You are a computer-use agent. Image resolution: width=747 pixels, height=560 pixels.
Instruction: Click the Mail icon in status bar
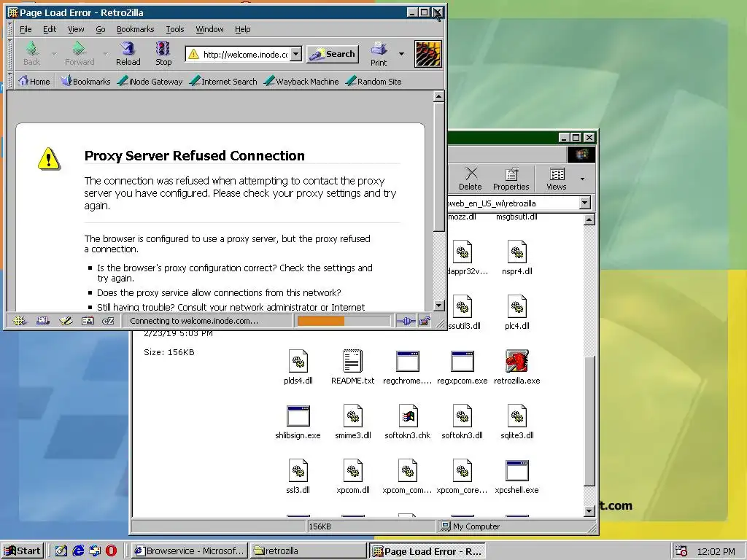(x=43, y=321)
